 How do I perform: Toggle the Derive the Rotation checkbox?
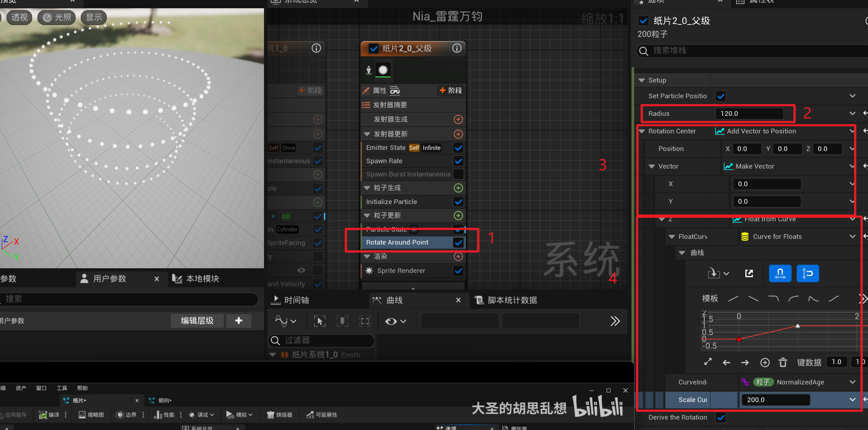721,417
